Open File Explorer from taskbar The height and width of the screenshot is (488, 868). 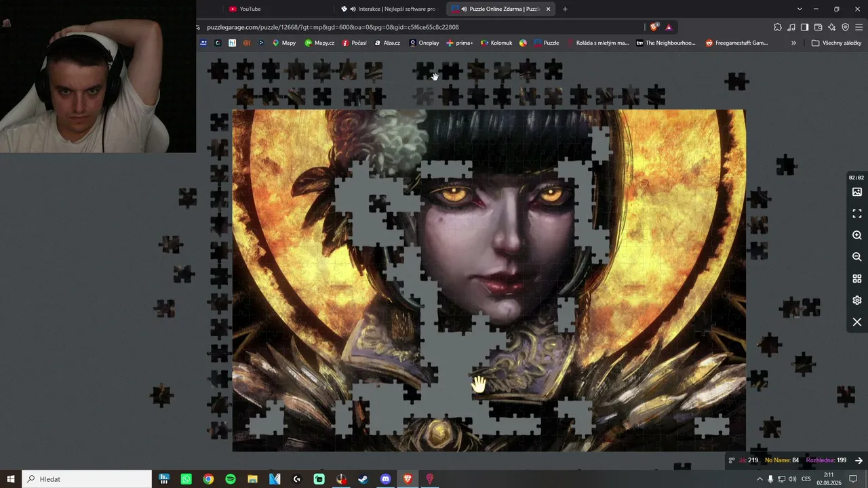point(252,479)
